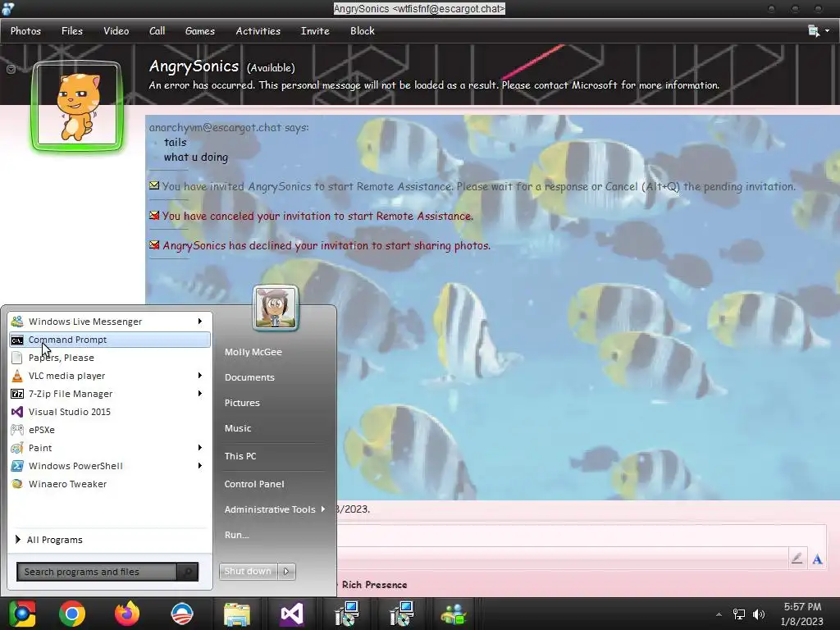
Task: Open Paint from Start menu
Action: click(109, 448)
